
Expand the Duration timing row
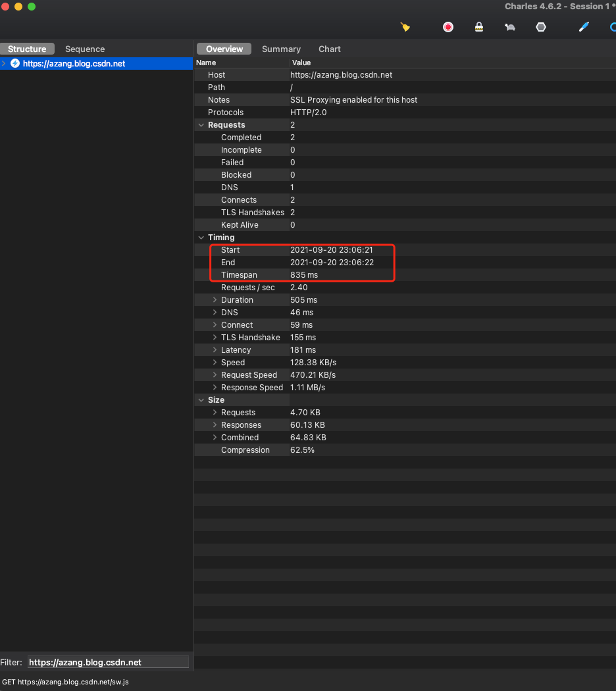pos(215,299)
